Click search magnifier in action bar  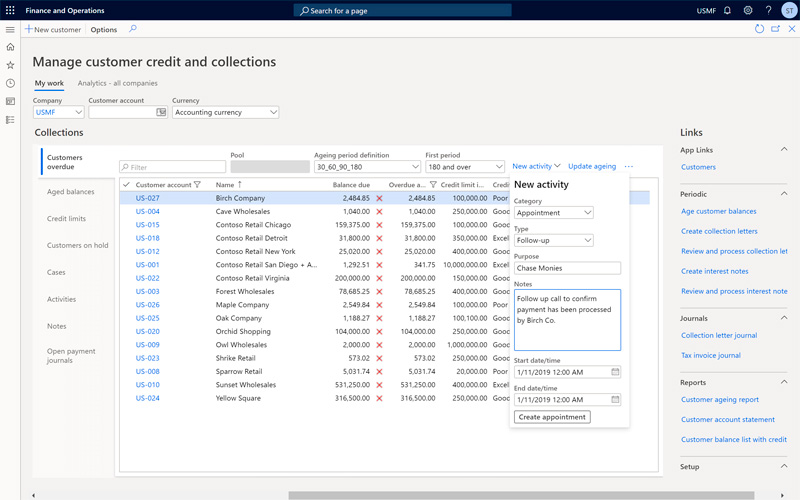(133, 29)
